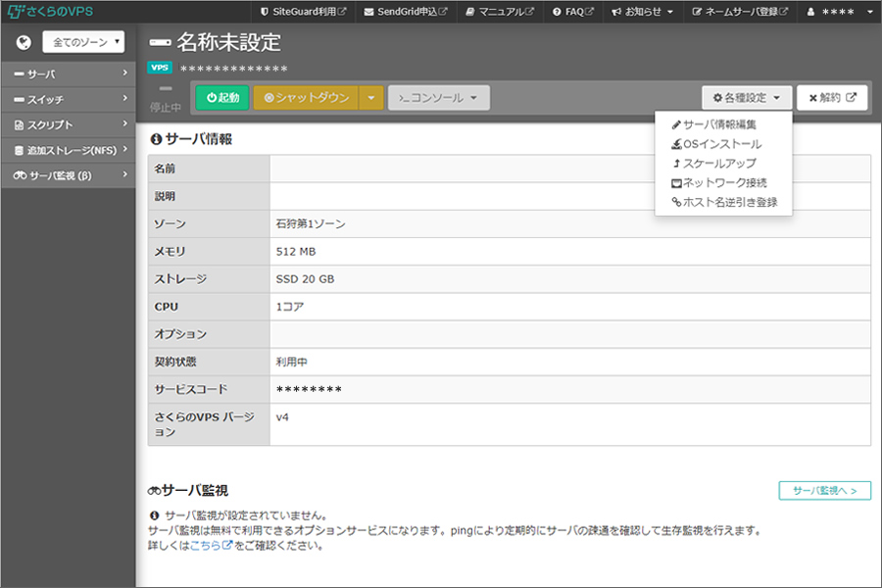Open サーバ監視 (β) sidebar item
The width and height of the screenshot is (882, 588).
point(68,175)
